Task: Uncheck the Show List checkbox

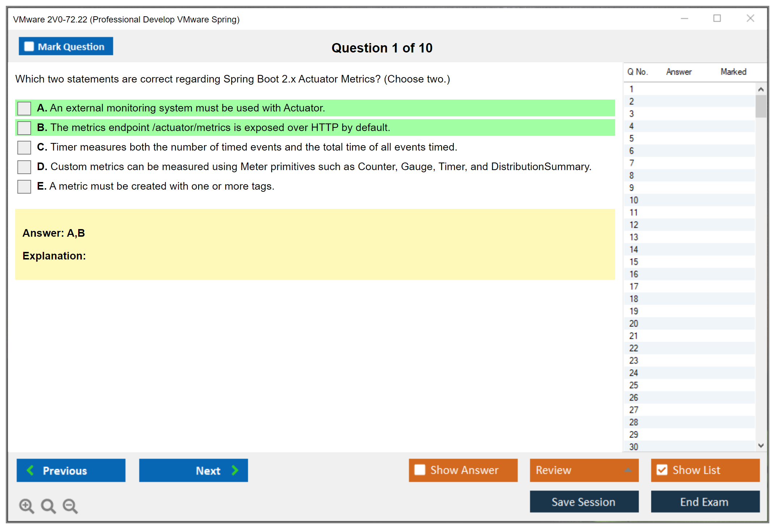Action: tap(662, 470)
